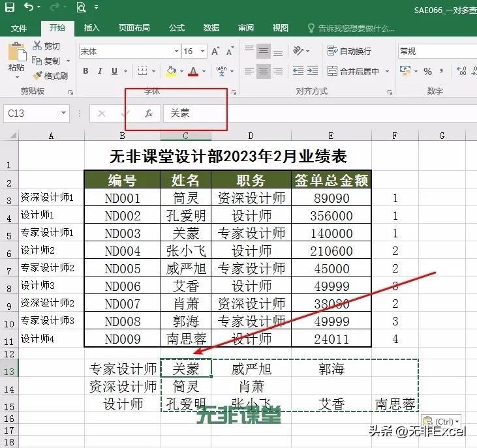Open the fill color dropdown arrow
Image resolution: width=477 pixels, height=448 pixels.
181,72
